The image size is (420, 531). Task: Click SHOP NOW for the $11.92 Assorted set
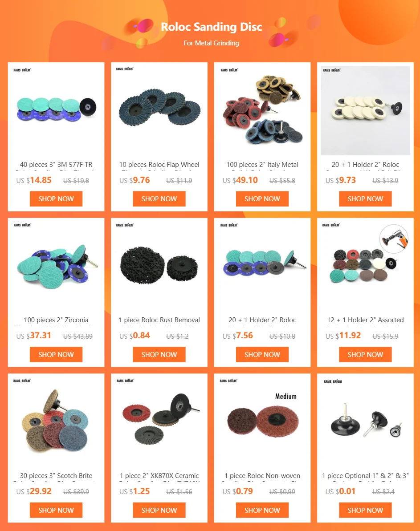point(365,355)
